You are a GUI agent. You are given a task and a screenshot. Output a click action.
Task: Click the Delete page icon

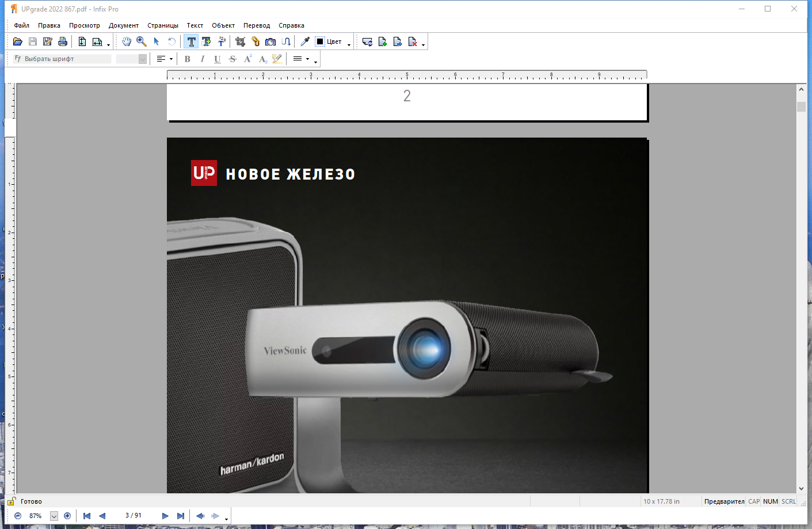point(413,41)
